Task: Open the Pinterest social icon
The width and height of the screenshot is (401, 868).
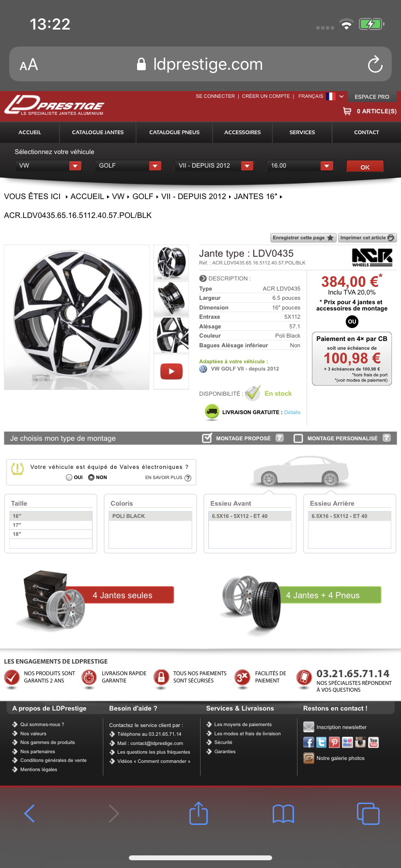Action: [334, 742]
